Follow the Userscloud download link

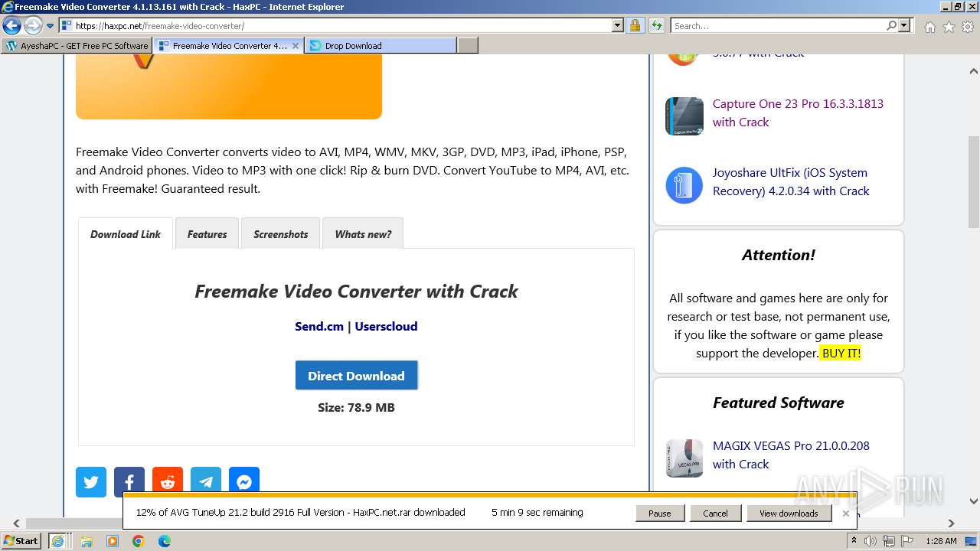pos(386,326)
